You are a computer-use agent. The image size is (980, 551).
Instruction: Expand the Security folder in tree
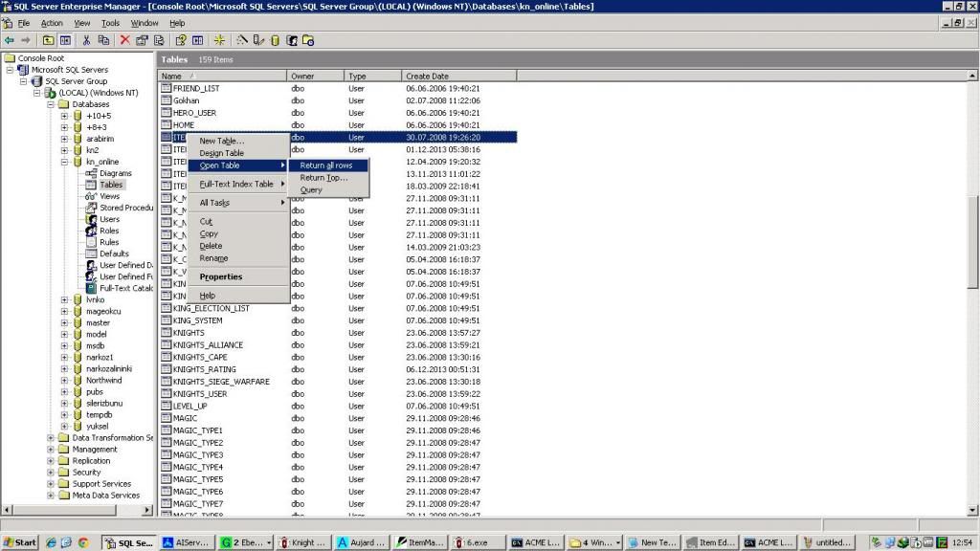point(52,472)
